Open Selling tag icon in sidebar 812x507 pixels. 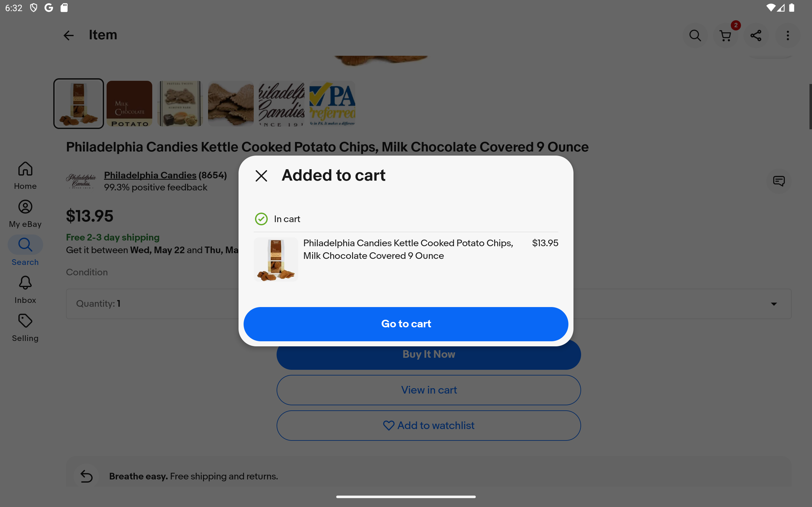click(25, 328)
